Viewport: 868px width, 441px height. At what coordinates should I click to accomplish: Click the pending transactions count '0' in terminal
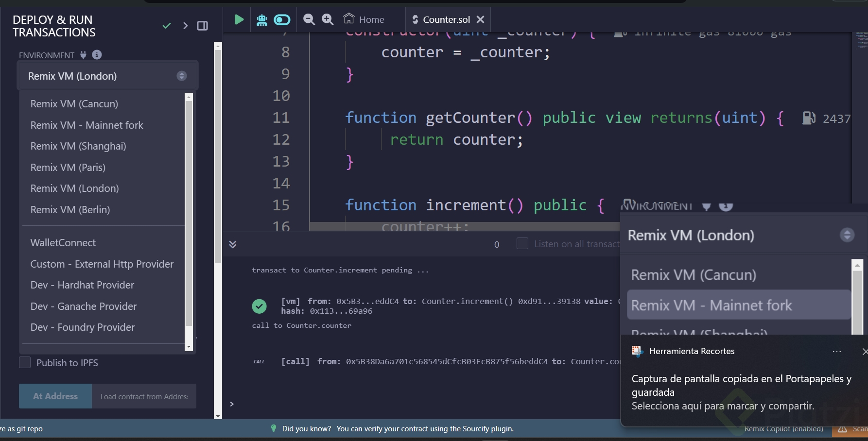click(497, 244)
